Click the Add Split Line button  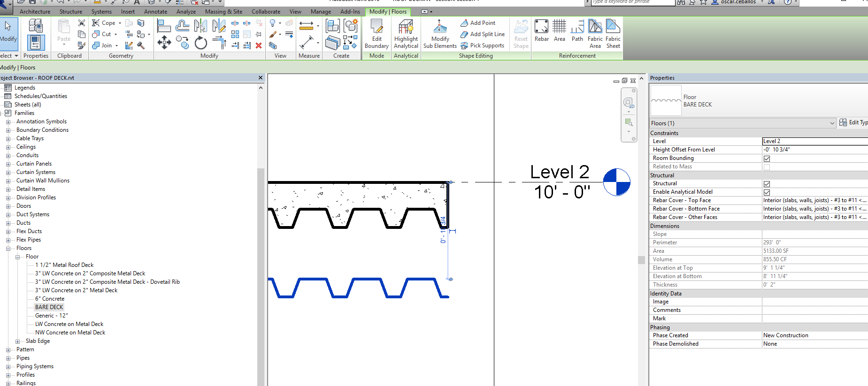(483, 34)
